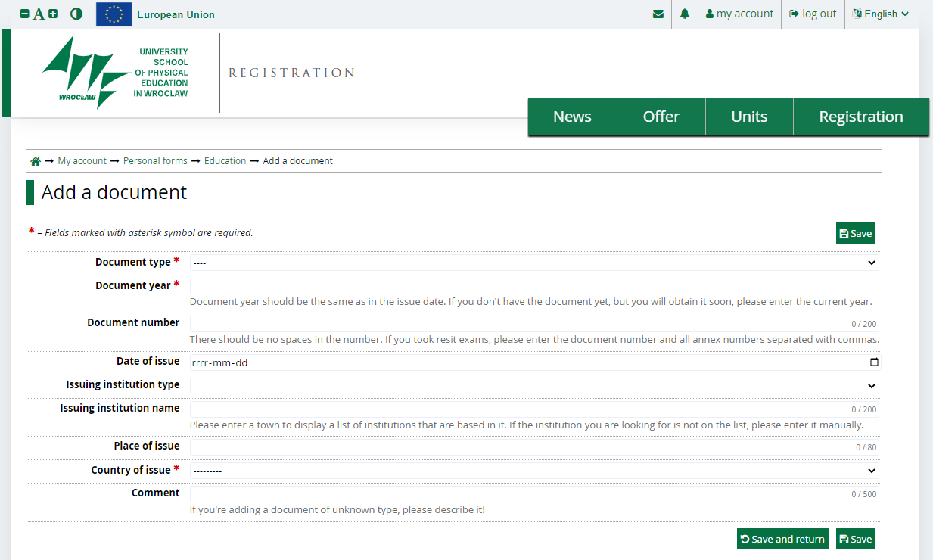The height and width of the screenshot is (560, 933).
Task: Click log out link
Action: coord(813,14)
